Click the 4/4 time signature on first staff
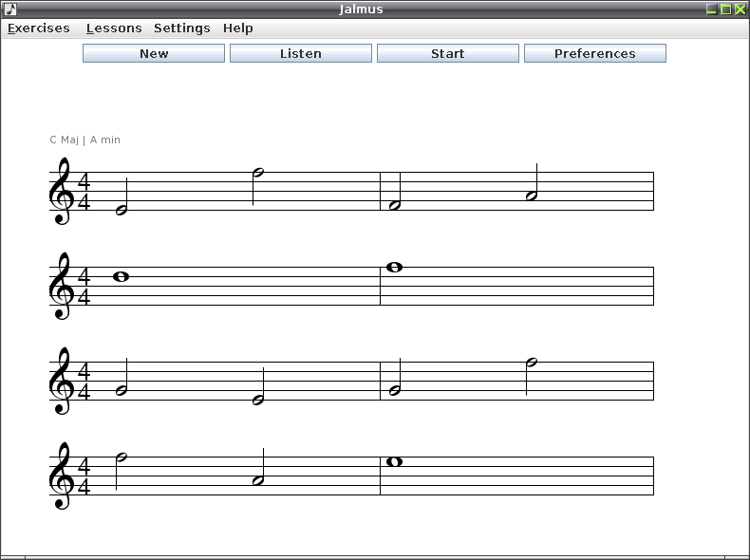Viewport: 750px width, 560px height. 84,192
